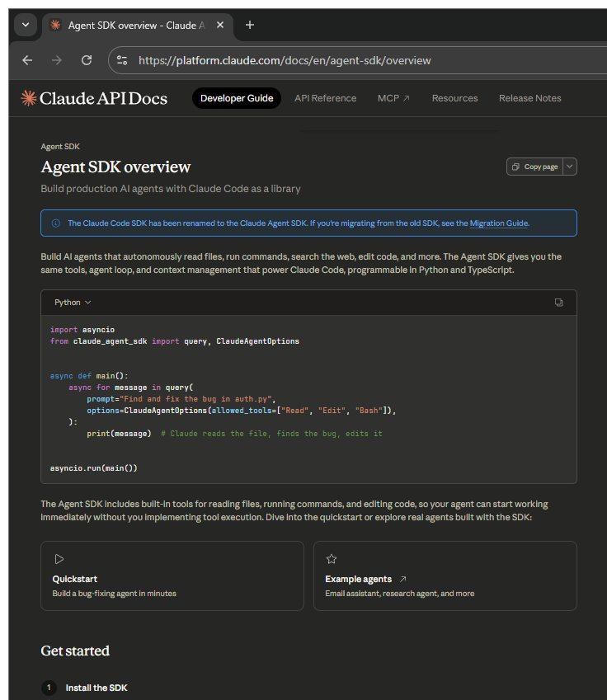View site information icon in address bar
This screenshot has height=700, width=607.
pos(122,60)
